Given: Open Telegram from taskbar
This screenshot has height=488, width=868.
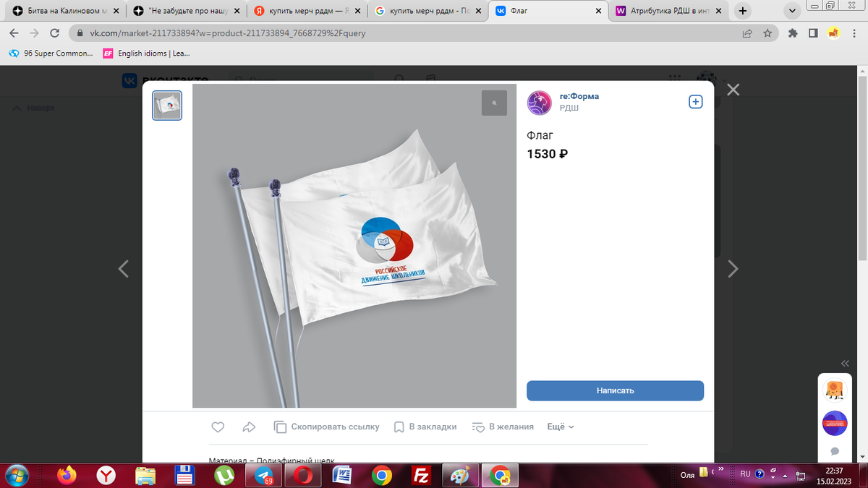Looking at the screenshot, I should click(x=263, y=475).
